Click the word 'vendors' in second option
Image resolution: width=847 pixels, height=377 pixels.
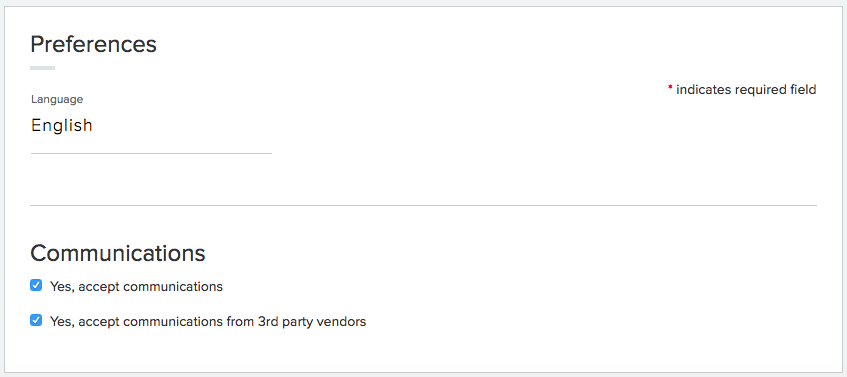(x=341, y=322)
